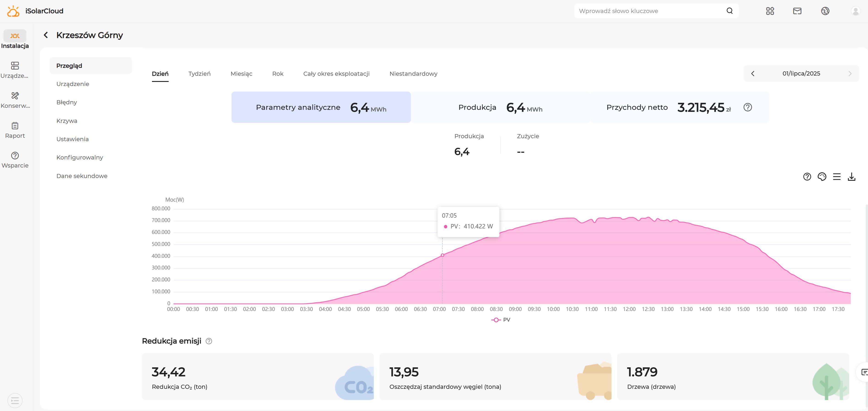
Task: Select the Produkcja 6,4 MWh card
Action: click(500, 107)
